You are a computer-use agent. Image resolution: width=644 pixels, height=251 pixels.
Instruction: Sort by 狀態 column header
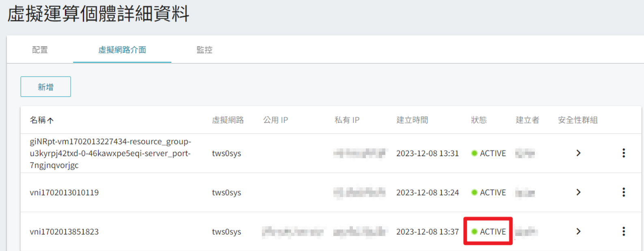pos(479,120)
